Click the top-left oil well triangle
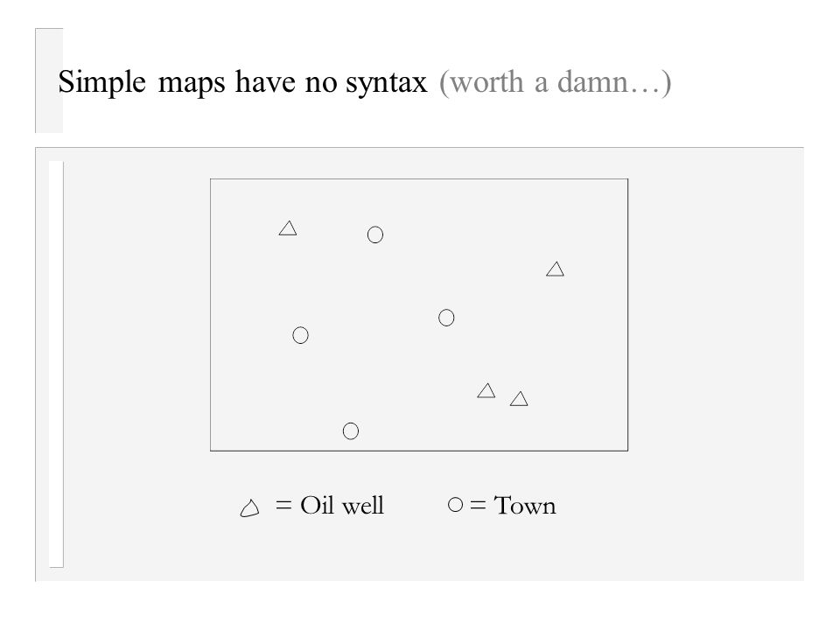The height and width of the screenshot is (630, 840). point(288,228)
